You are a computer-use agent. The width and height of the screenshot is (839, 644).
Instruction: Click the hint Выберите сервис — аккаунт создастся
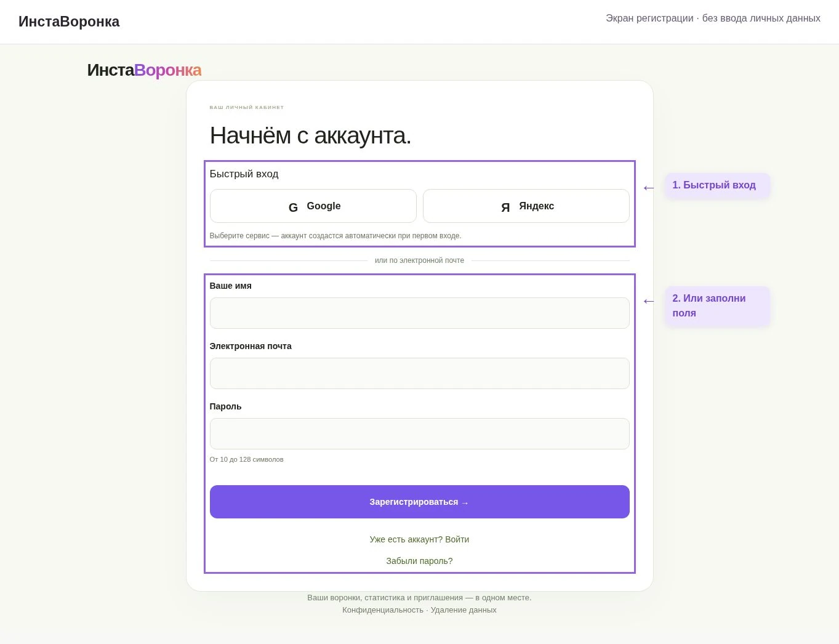(x=335, y=236)
